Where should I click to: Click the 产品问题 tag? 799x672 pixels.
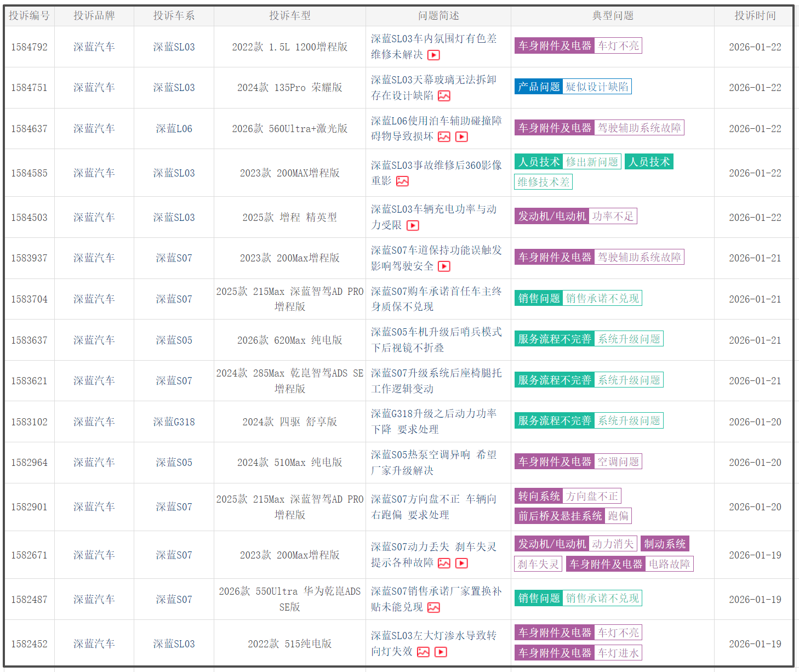(539, 87)
